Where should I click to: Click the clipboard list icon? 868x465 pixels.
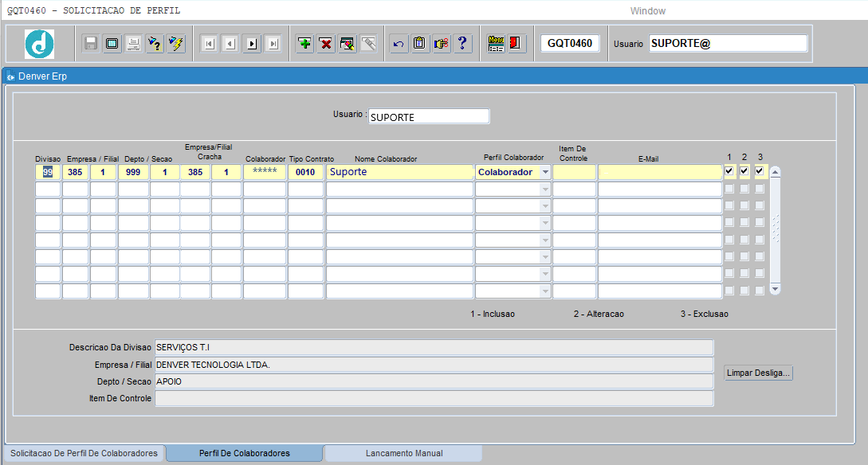click(x=419, y=43)
